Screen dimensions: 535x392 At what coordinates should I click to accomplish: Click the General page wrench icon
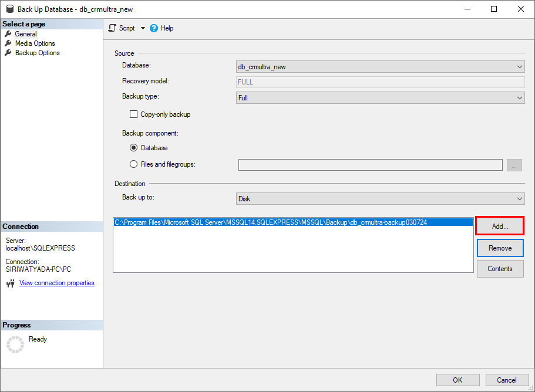[8, 34]
